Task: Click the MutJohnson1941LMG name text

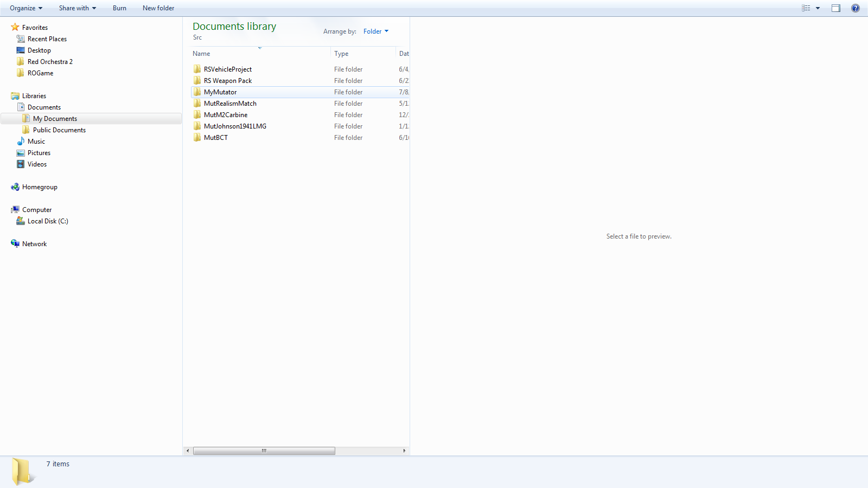Action: (x=235, y=126)
